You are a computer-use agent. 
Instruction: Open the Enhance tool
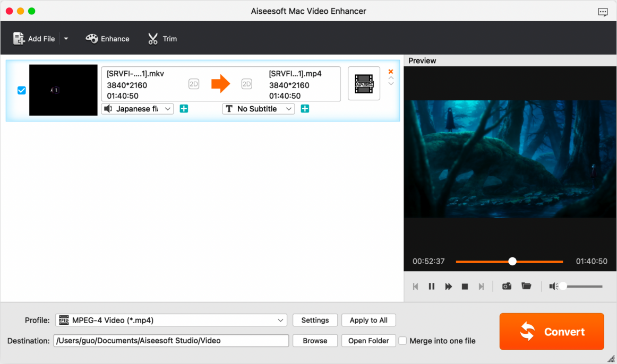tap(107, 39)
